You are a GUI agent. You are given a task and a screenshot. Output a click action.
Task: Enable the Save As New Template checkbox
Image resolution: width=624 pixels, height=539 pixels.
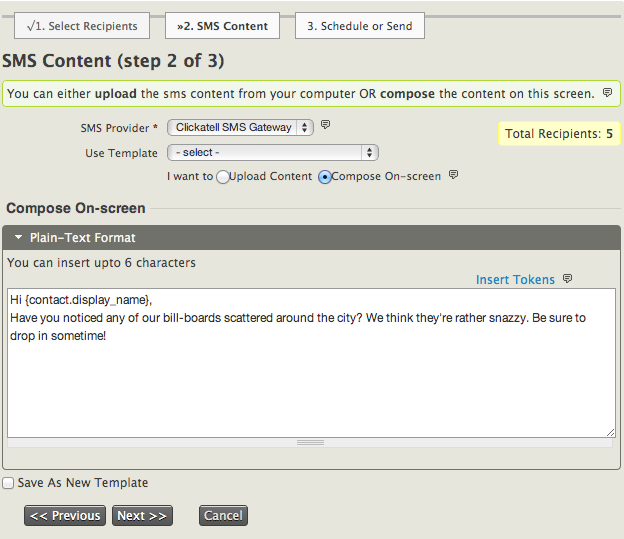[x=8, y=483]
